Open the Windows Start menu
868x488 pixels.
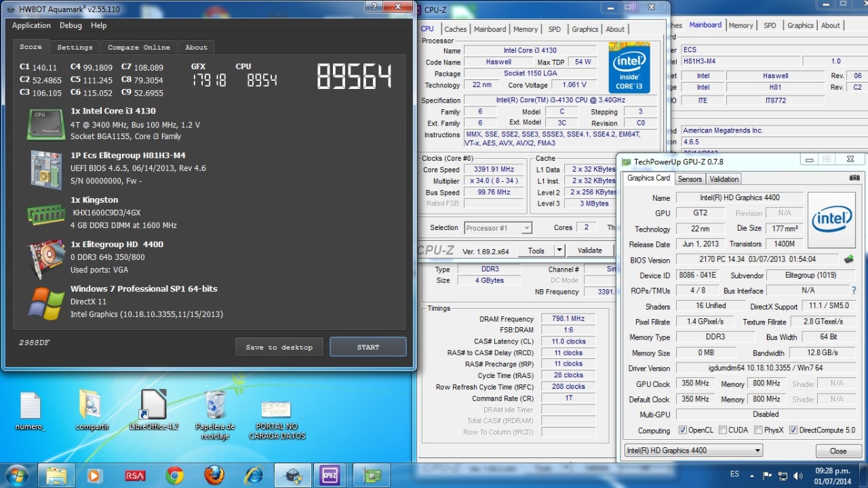click(16, 475)
